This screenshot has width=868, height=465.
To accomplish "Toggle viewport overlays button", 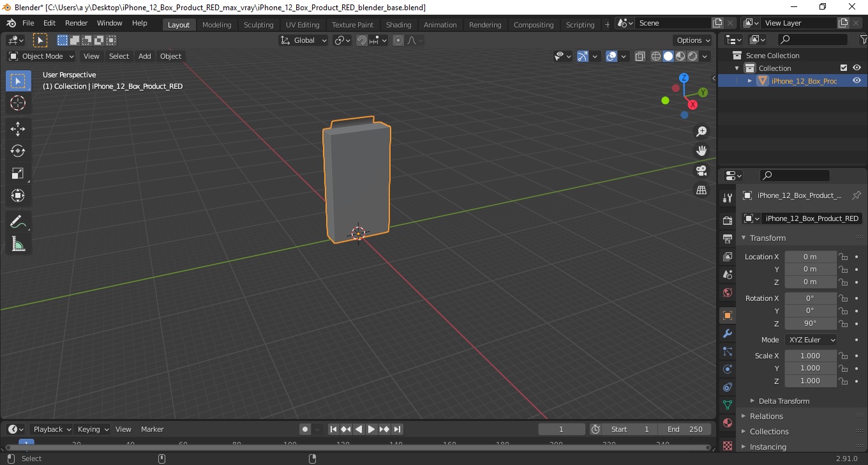I will point(611,56).
